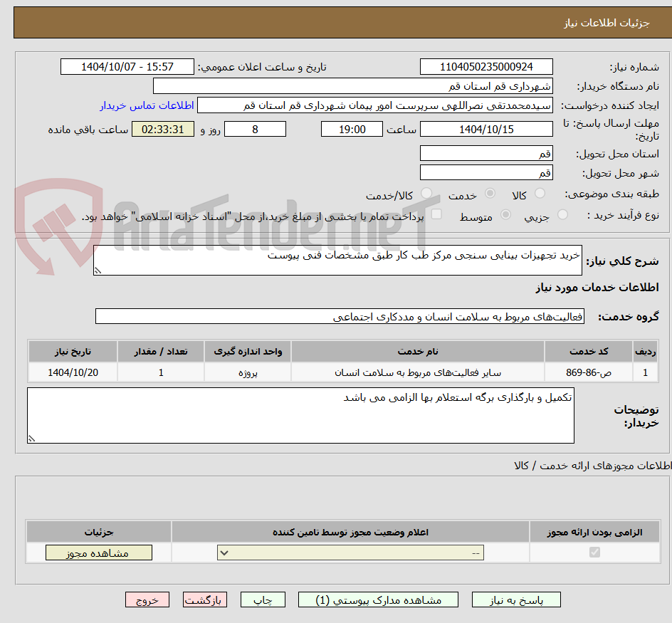Click the خروج exit button
Screen dimensions: 672x623
147,600
